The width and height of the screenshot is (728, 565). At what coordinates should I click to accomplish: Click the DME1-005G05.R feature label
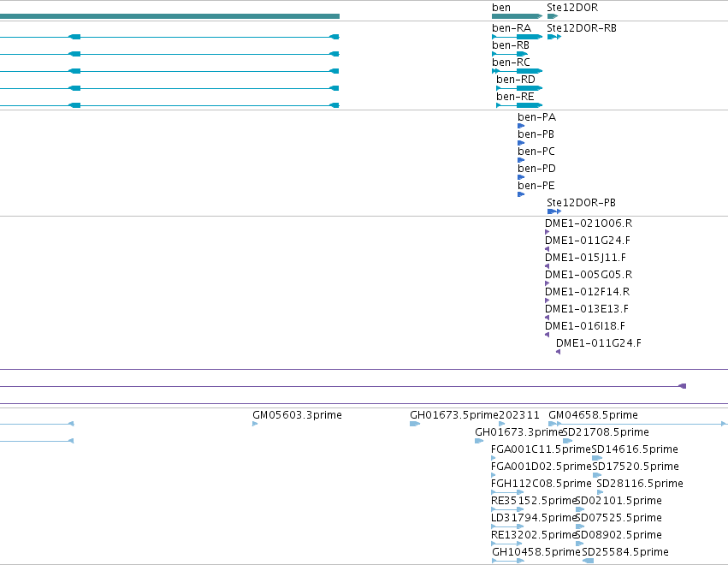[589, 275]
